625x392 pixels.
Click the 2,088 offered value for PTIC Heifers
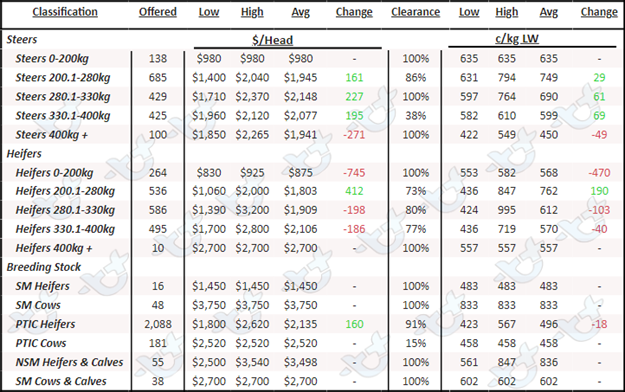158,324
